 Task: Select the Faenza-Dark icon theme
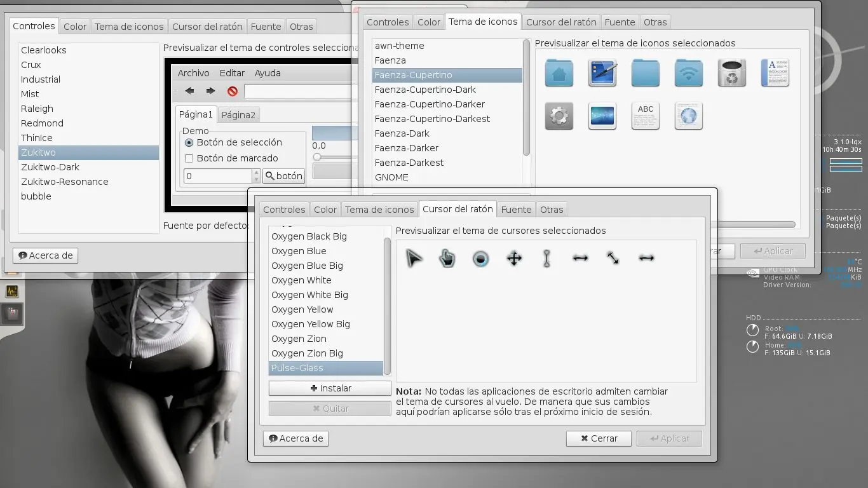447,133
